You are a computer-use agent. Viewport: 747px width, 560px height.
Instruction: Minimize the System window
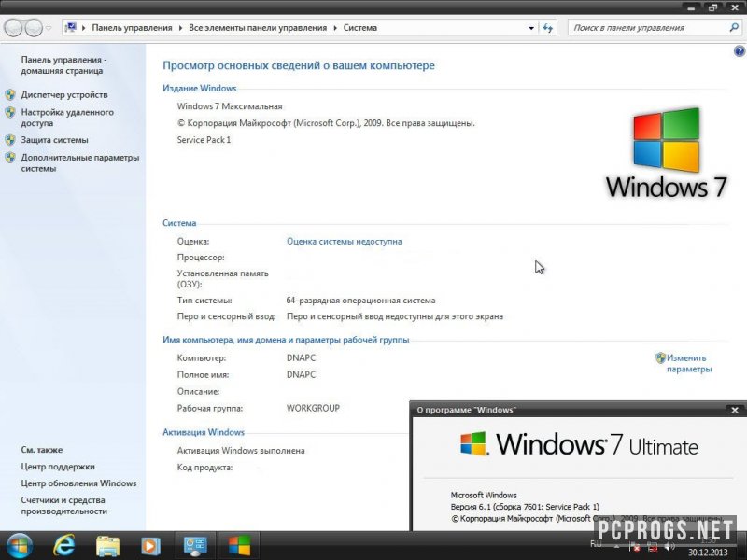tap(692, 7)
